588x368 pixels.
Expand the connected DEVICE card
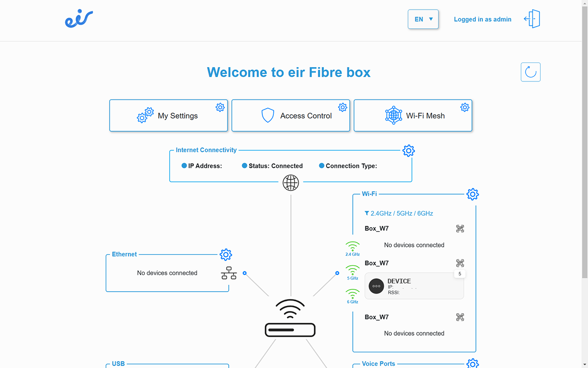[x=414, y=286]
